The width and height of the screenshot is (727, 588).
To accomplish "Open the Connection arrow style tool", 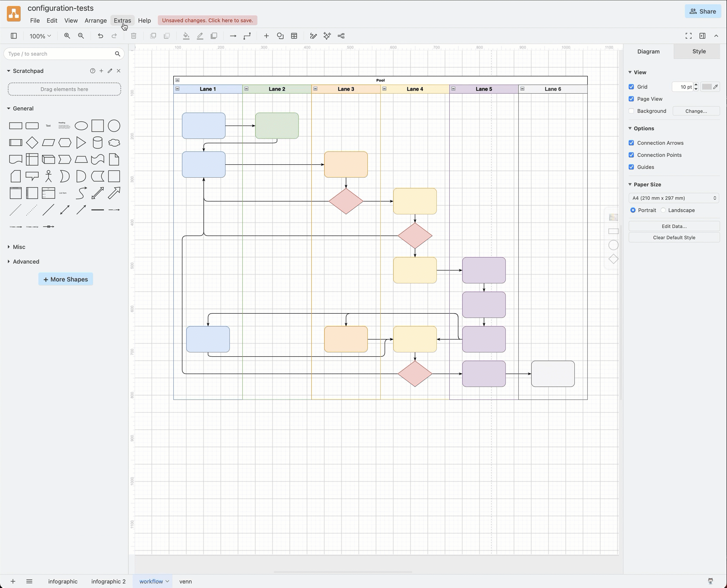I will point(233,36).
